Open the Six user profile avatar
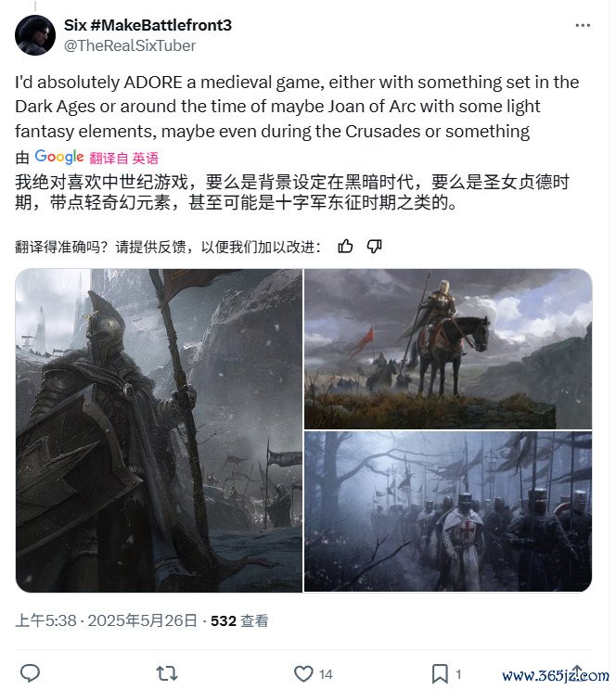 click(x=35, y=34)
